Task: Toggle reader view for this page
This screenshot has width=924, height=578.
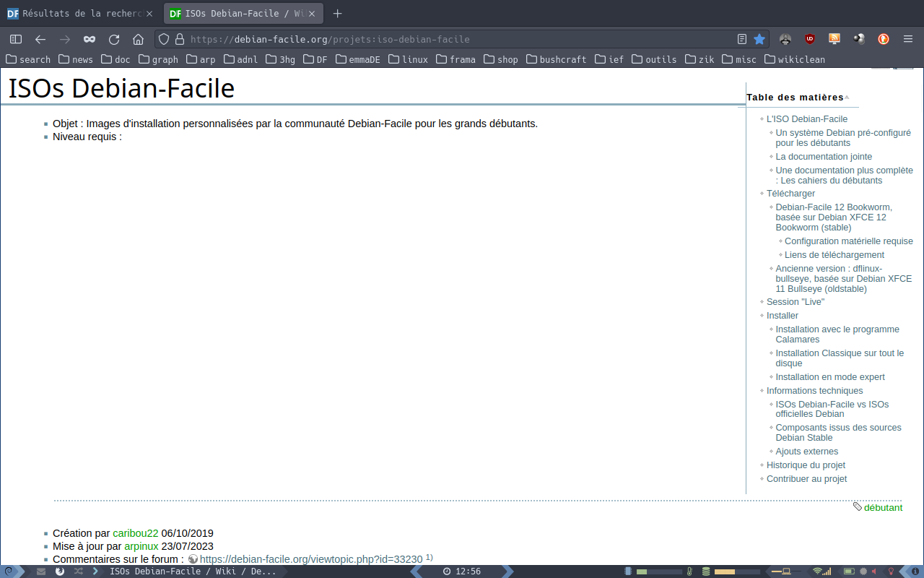Action: (x=742, y=39)
